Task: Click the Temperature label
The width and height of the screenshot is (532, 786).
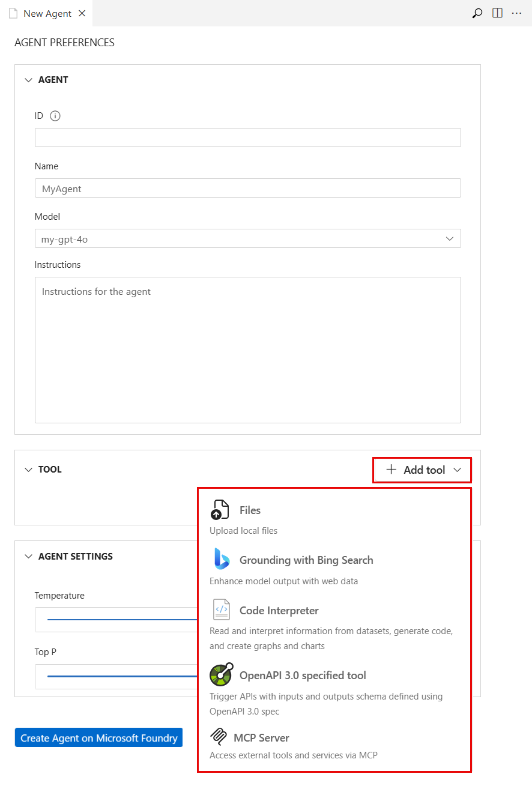Action: [59, 596]
